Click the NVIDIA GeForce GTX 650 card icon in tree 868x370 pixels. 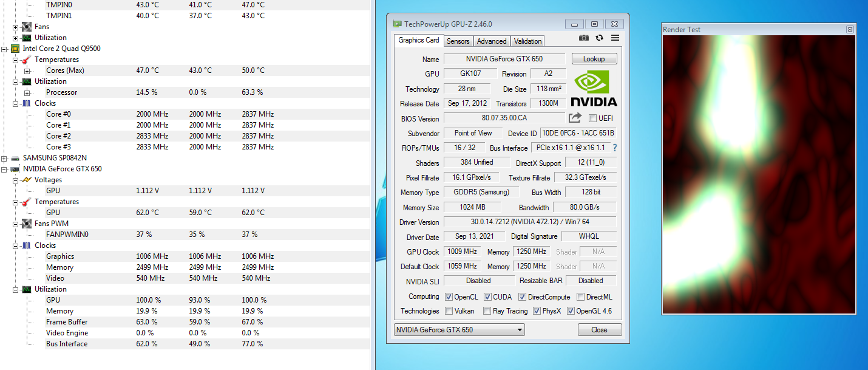16,169
